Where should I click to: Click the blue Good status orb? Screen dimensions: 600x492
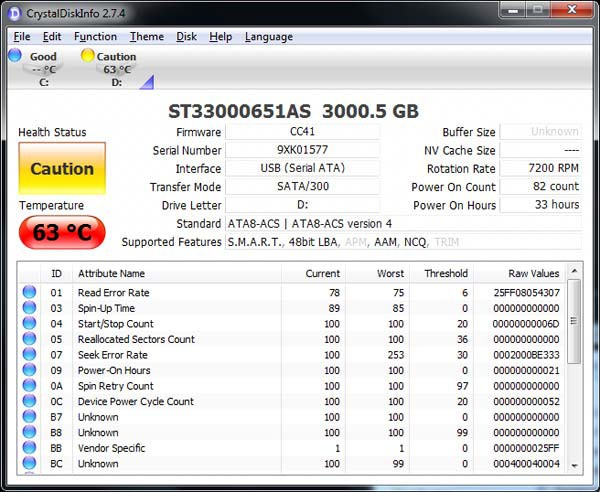click(15, 55)
